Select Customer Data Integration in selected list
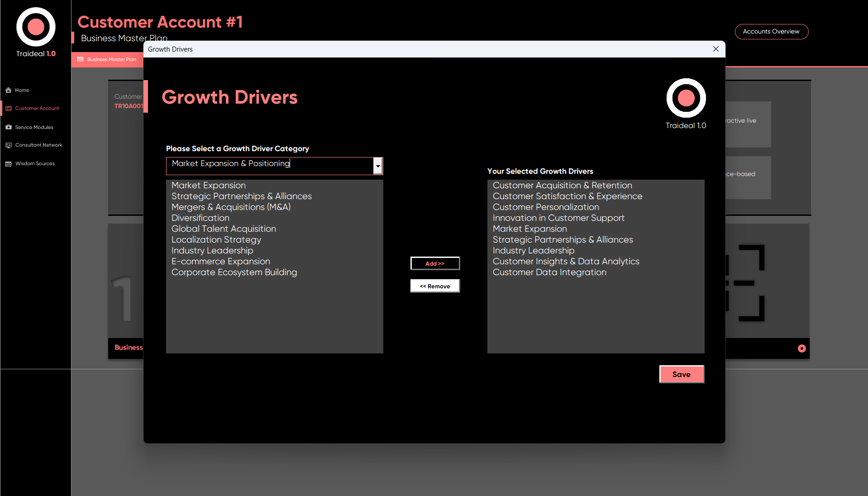 pyautogui.click(x=549, y=272)
